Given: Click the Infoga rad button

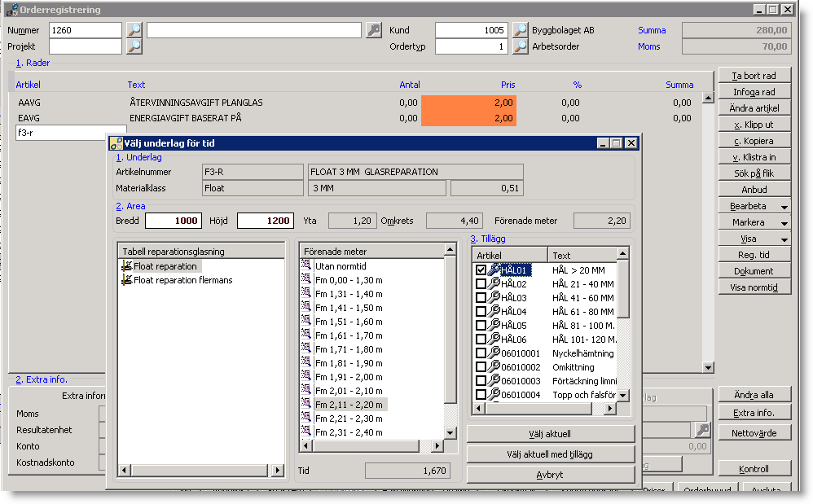Looking at the screenshot, I should point(755,92).
